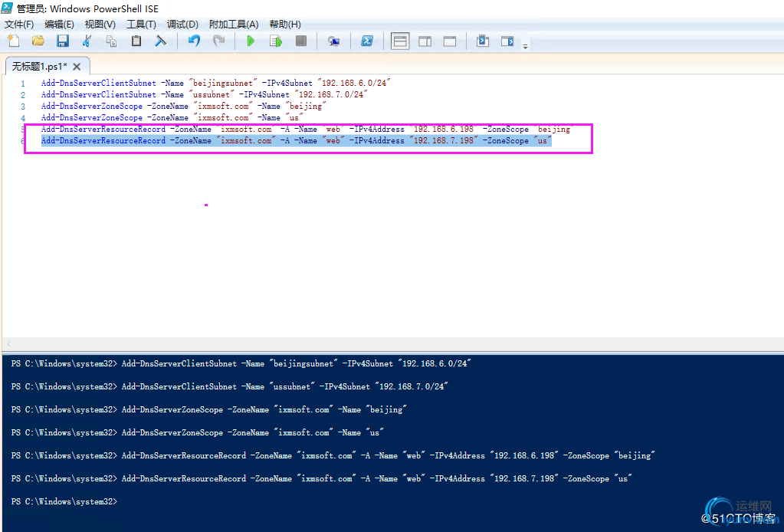This screenshot has height=532, width=784.
Task: Open the 视图(V) menu
Action: 100,24
